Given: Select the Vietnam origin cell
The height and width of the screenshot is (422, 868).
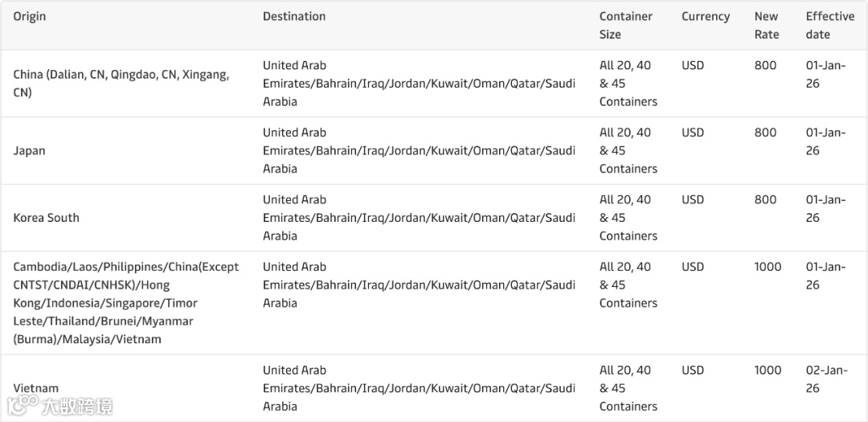Looking at the screenshot, I should 35,387.
